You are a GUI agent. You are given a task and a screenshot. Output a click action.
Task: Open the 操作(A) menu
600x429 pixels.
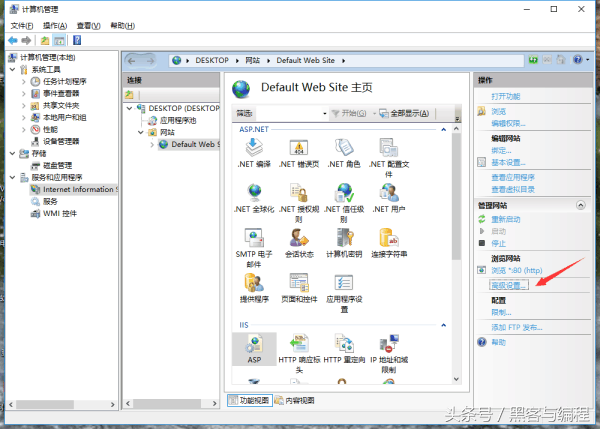pyautogui.click(x=55, y=25)
